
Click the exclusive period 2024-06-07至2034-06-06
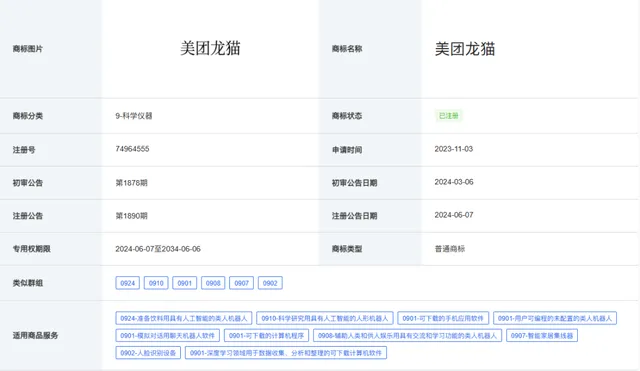coord(158,249)
